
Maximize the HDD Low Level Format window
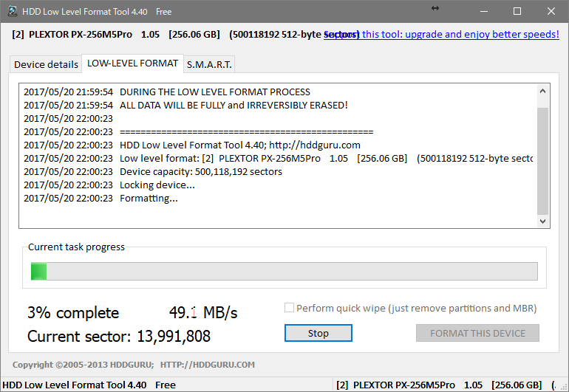pyautogui.click(x=517, y=12)
